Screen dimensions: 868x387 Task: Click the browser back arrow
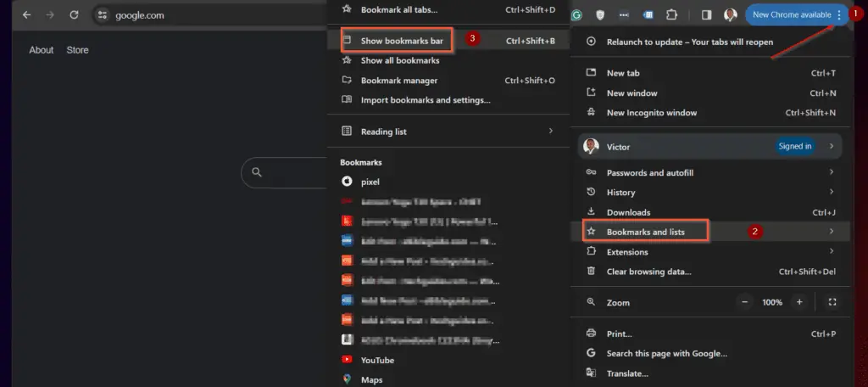pyautogui.click(x=26, y=15)
